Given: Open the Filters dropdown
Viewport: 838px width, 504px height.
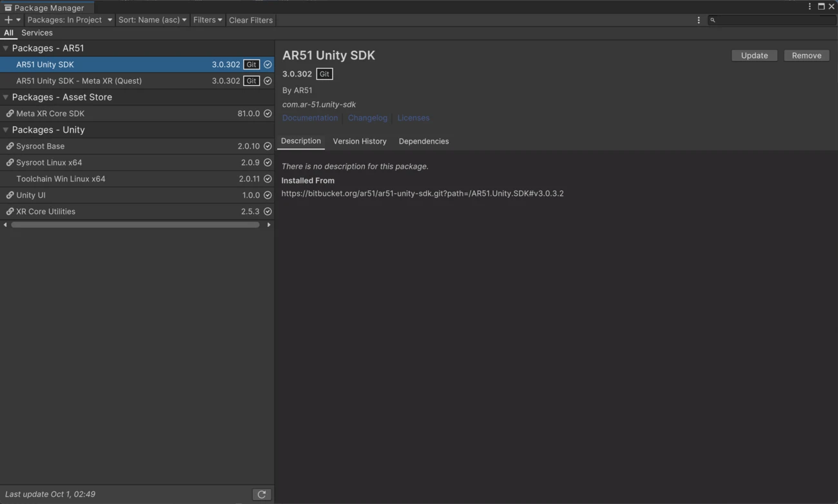Looking at the screenshot, I should pyautogui.click(x=208, y=20).
